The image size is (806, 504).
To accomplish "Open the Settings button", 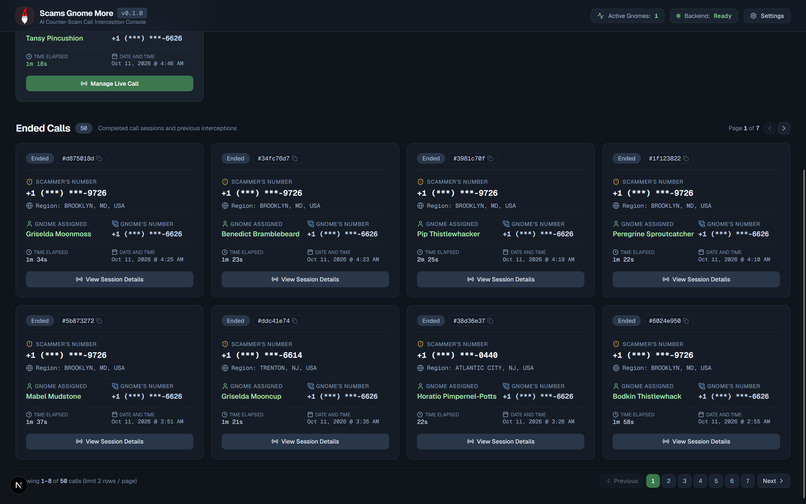I will pyautogui.click(x=766, y=16).
